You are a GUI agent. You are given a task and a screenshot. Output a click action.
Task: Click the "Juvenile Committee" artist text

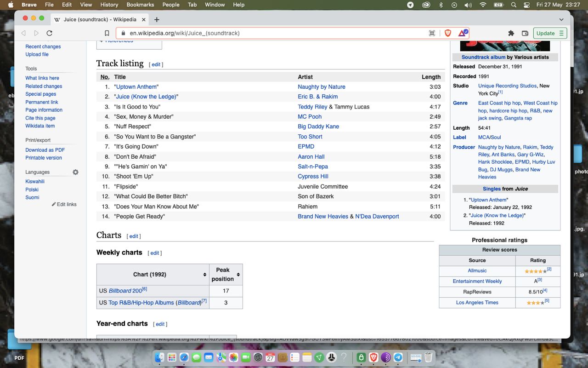pyautogui.click(x=322, y=187)
